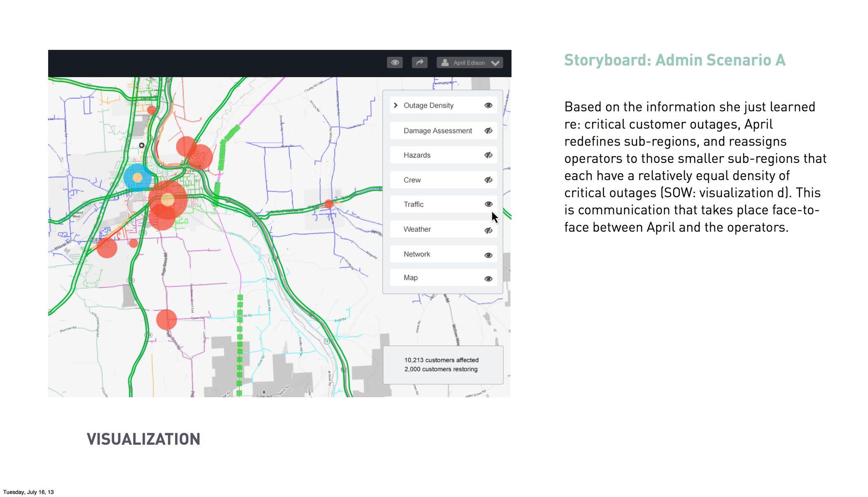Click the user avatar icon beside April Edison
868x497 pixels.
(x=445, y=63)
